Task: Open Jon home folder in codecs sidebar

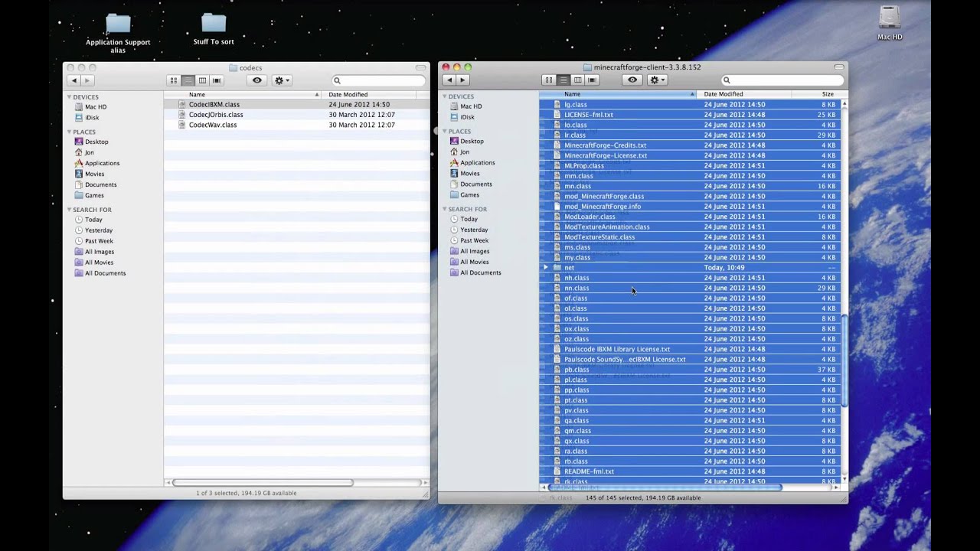Action: tap(89, 152)
